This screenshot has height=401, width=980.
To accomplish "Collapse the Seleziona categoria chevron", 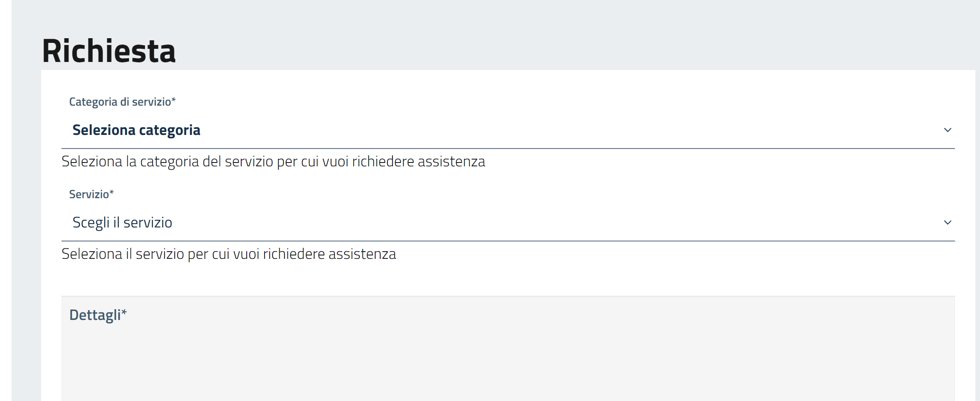I will (949, 130).
